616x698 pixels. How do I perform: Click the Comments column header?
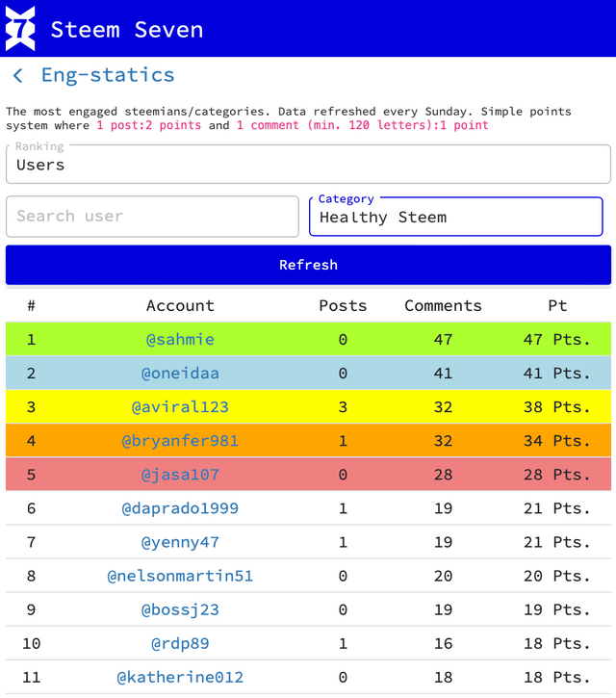[x=443, y=306]
